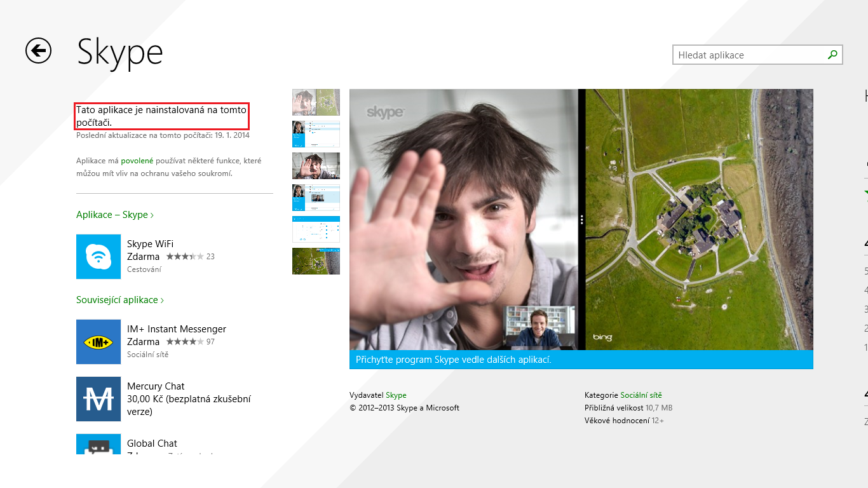
Task: Open the Sociální sítě category link
Action: point(642,395)
